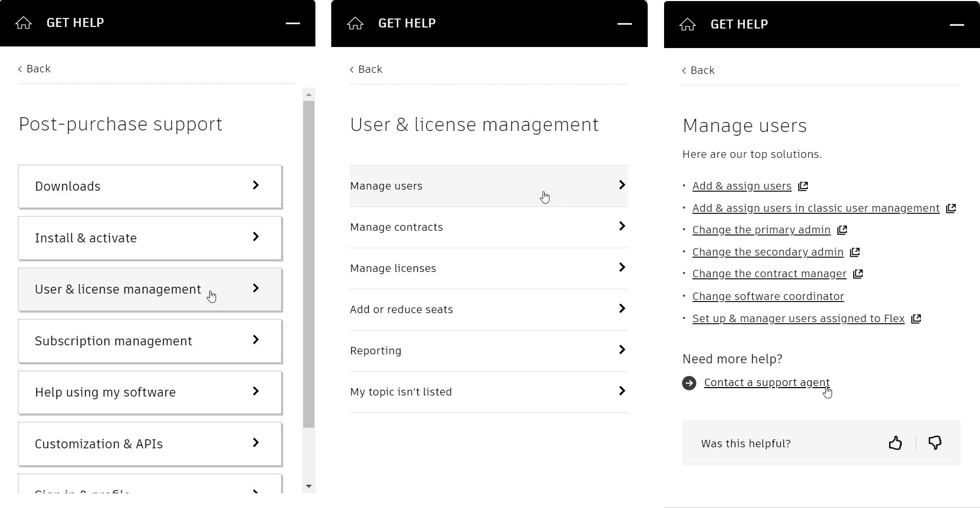Open Change the contract manager link

pyautogui.click(x=769, y=274)
